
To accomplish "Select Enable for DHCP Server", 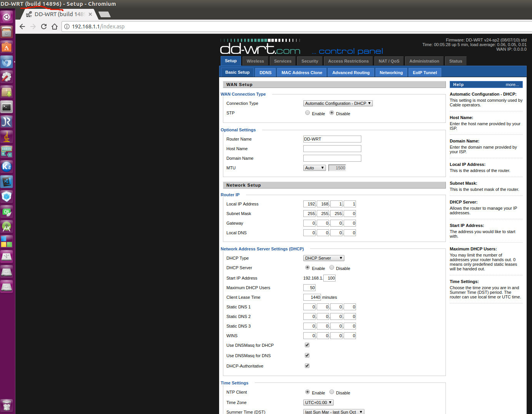I will click(x=308, y=268).
